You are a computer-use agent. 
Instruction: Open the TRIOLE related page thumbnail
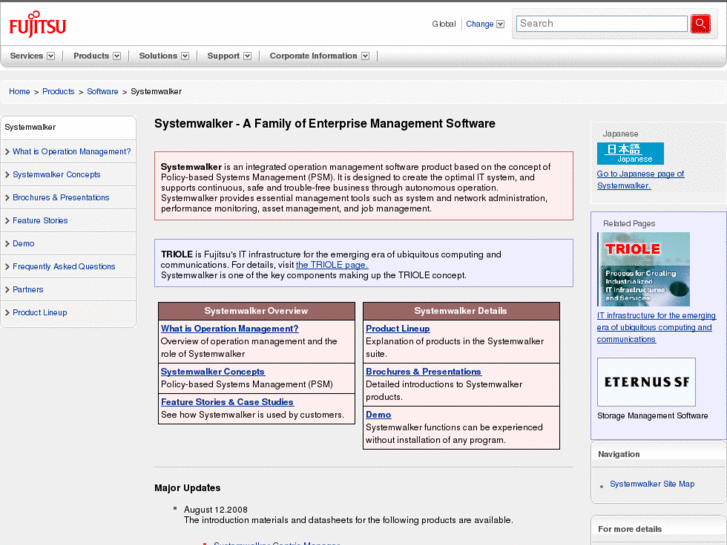643,269
